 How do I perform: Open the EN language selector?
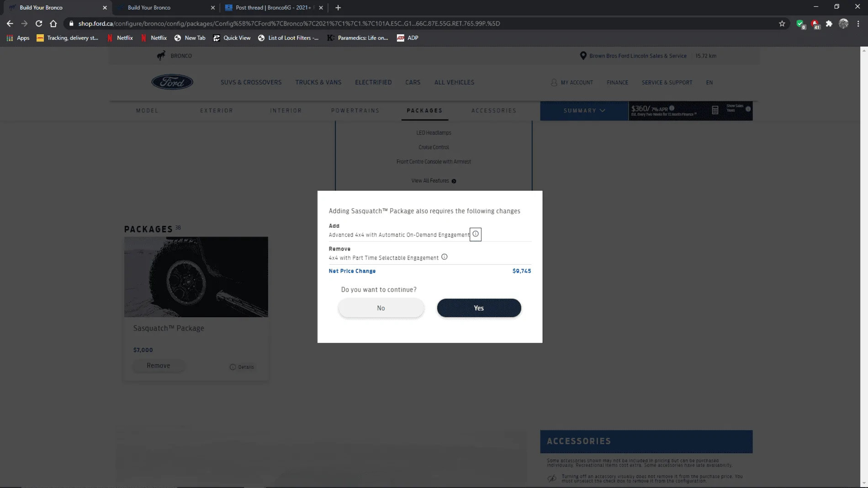(x=709, y=83)
